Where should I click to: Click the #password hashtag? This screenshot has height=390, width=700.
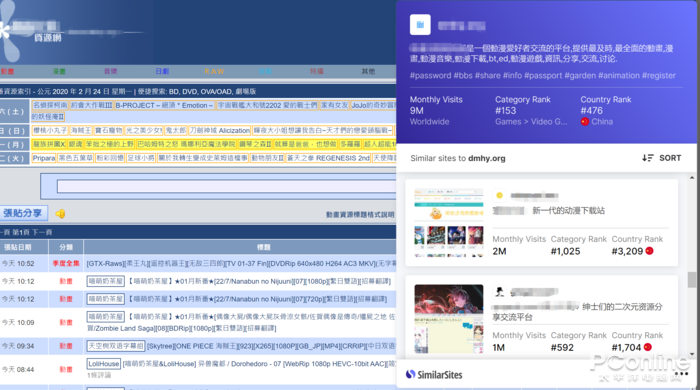[430, 75]
